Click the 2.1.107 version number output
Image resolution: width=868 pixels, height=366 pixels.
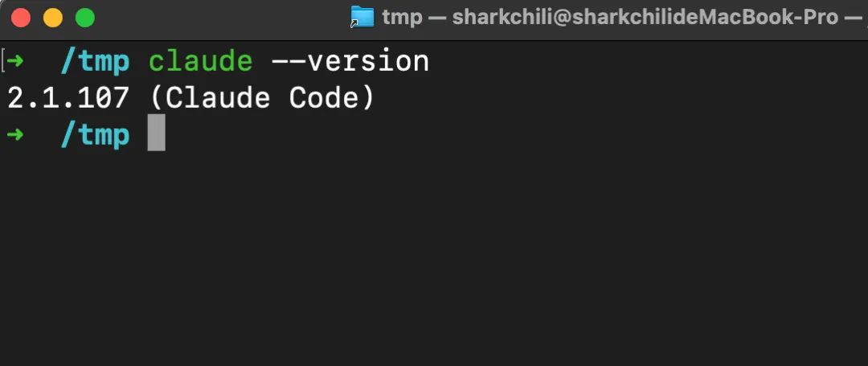[x=68, y=99]
